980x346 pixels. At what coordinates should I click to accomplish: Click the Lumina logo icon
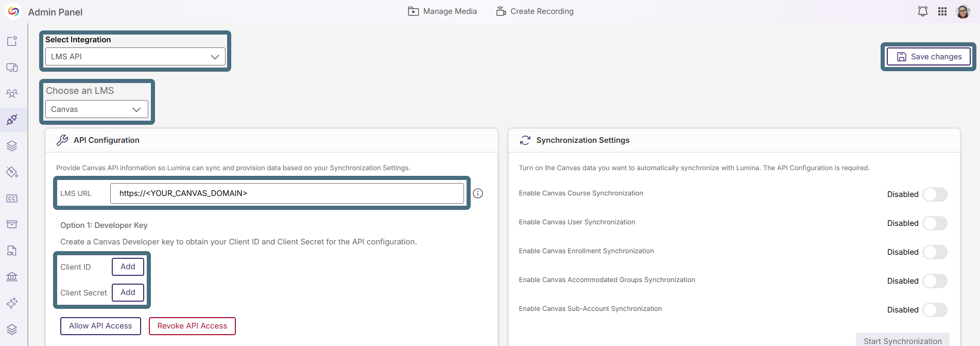(x=13, y=11)
